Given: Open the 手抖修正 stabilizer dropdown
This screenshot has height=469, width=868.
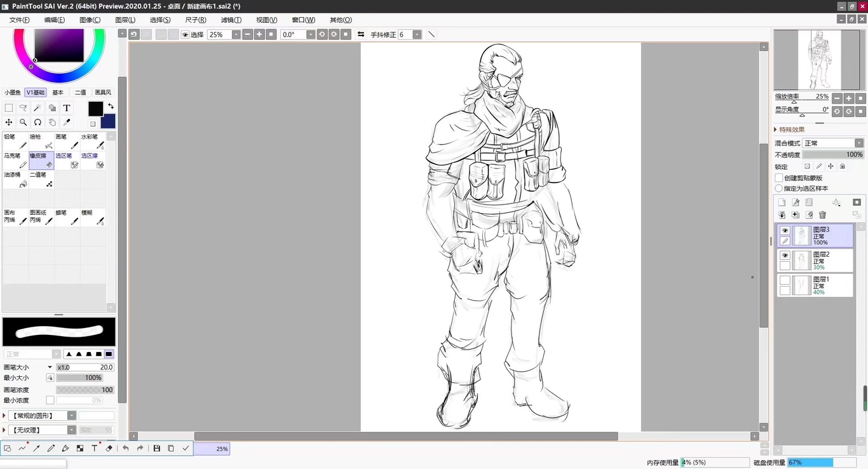Looking at the screenshot, I should tap(417, 34).
